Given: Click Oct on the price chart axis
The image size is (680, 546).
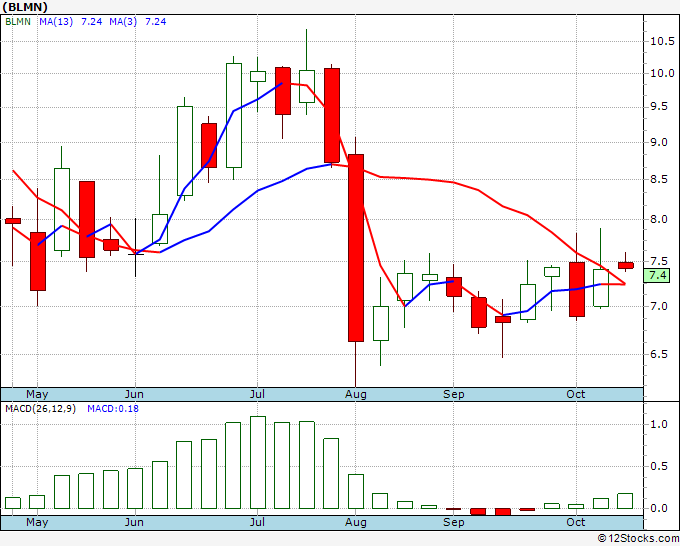Looking at the screenshot, I should tap(576, 394).
